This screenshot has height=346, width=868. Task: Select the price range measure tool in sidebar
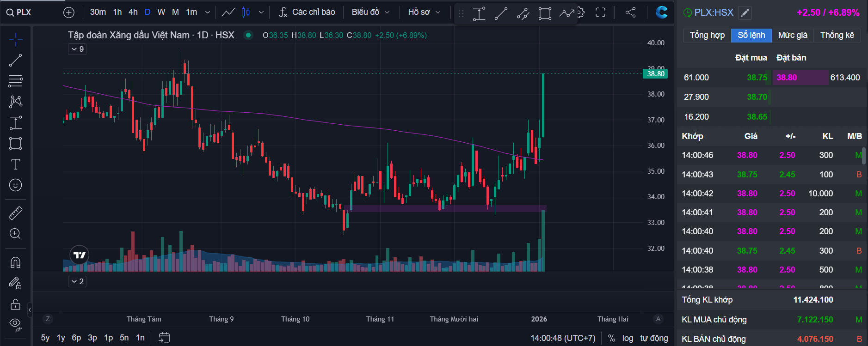(x=16, y=122)
